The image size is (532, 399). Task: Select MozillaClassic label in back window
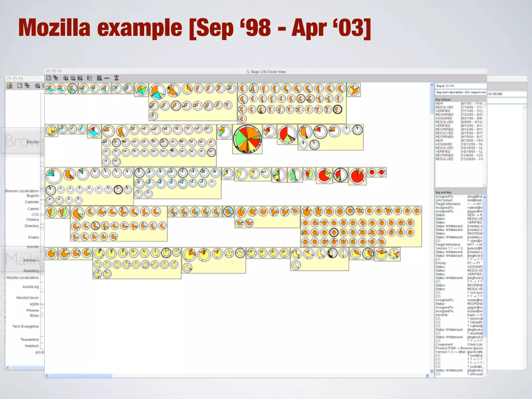[28, 298]
